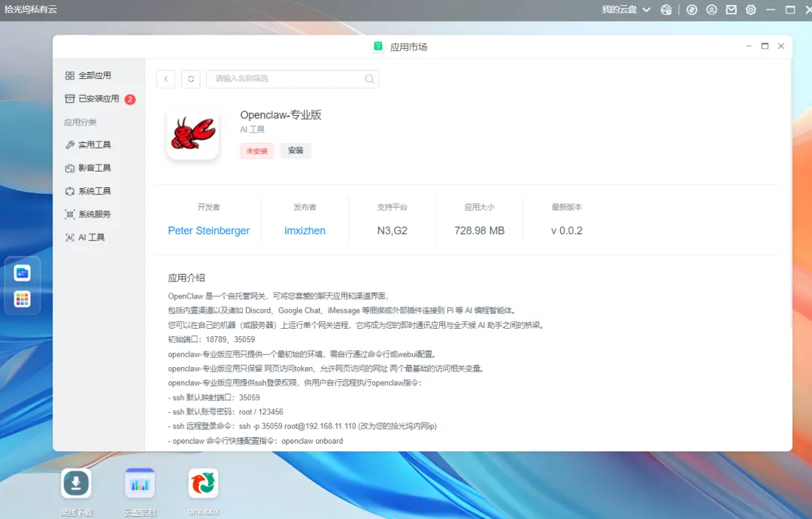Click the line ssh 默认账号密码：root / 123456

pyautogui.click(x=226, y=412)
